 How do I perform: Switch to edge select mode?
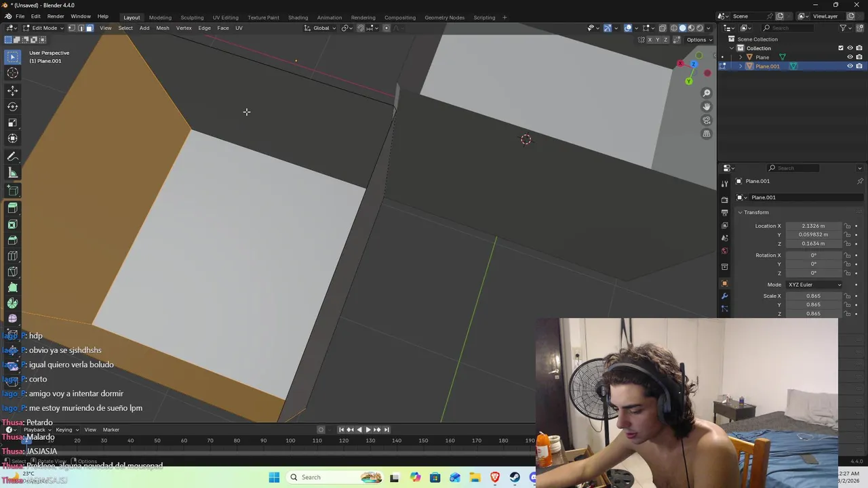(81, 28)
